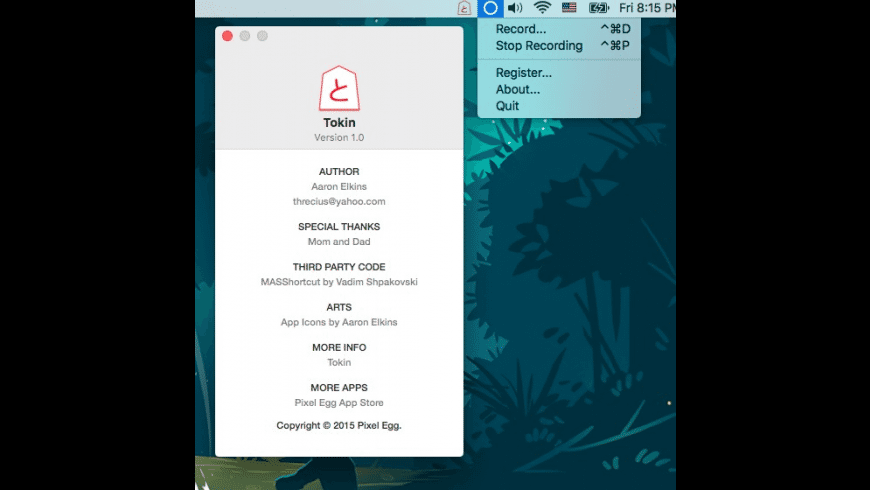
Task: Click the MORE INFO heading
Action: click(x=339, y=347)
